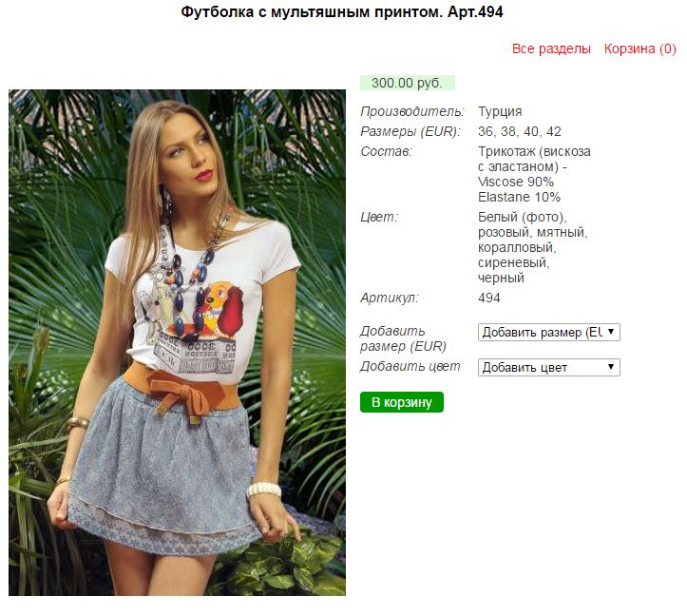This screenshot has height=616, width=687.
Task: Click the arrow on the size dropdown
Action: pos(611,332)
